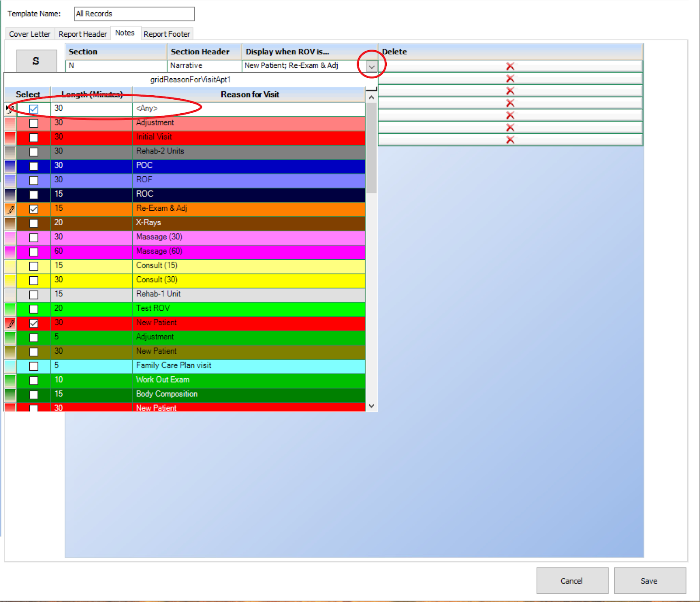Click the pencil edit icon beside Re-Exam & Adj
This screenshot has height=602, width=700.
pos(10,209)
